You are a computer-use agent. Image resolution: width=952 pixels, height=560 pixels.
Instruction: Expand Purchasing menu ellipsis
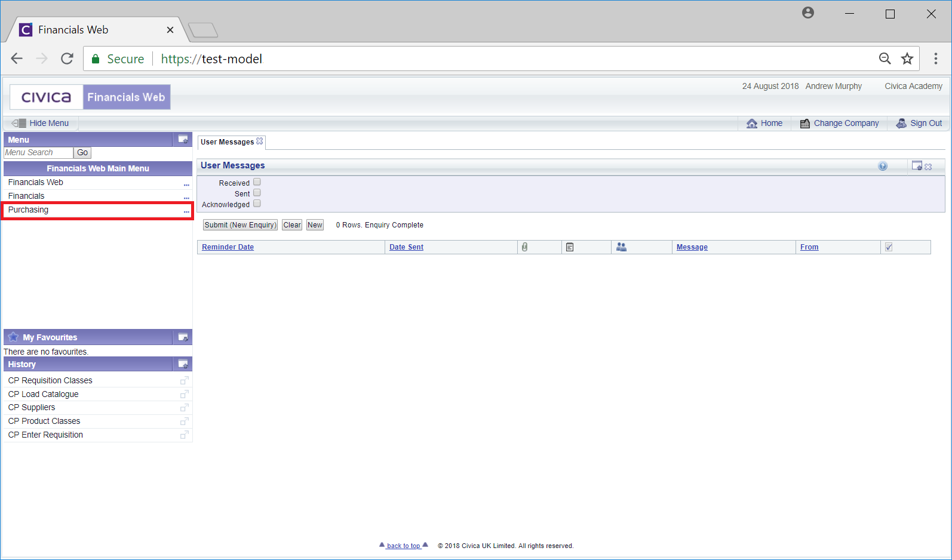point(186,211)
